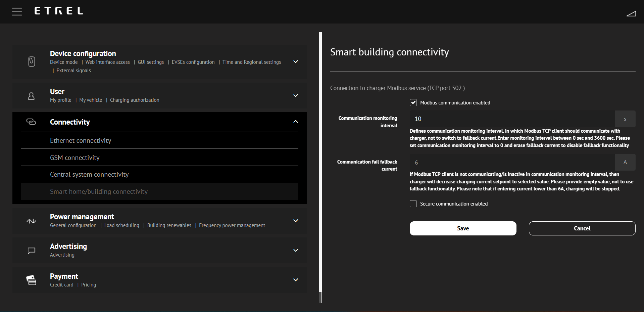Open Ethernet connectivity menu item

click(81, 141)
